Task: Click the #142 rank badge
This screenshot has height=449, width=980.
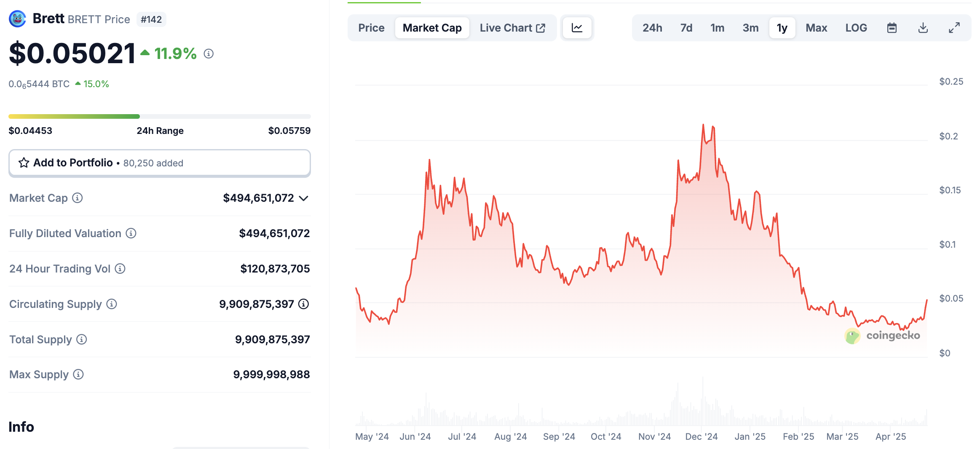Action: point(151,19)
